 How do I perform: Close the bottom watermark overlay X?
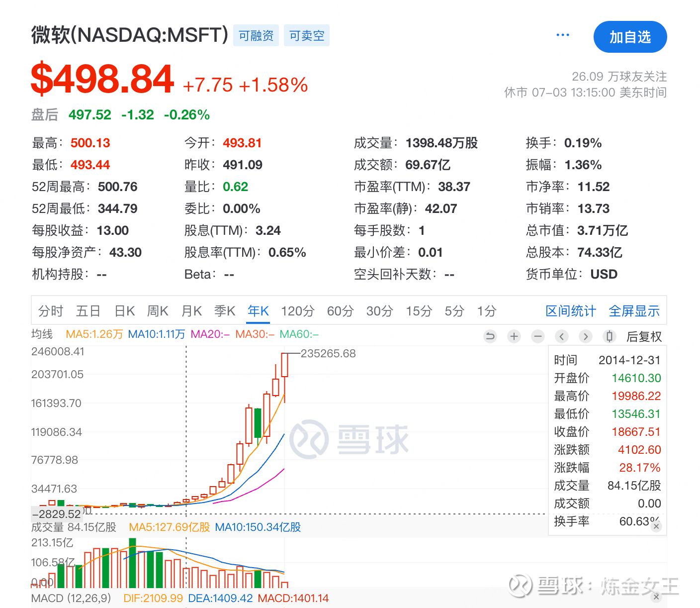coord(656,597)
